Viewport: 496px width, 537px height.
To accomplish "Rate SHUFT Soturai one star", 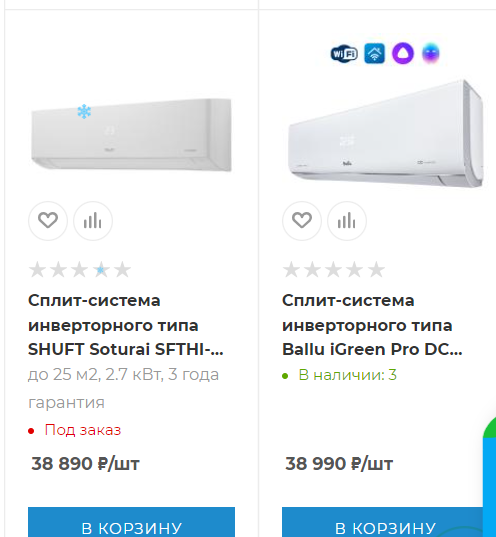I will tap(37, 270).
